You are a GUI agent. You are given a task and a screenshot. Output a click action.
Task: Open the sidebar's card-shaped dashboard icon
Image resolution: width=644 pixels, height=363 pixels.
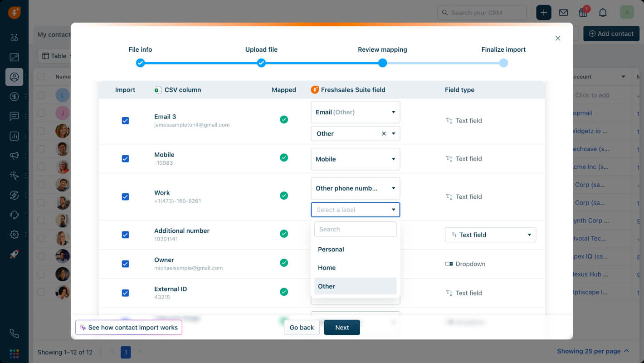click(x=14, y=57)
